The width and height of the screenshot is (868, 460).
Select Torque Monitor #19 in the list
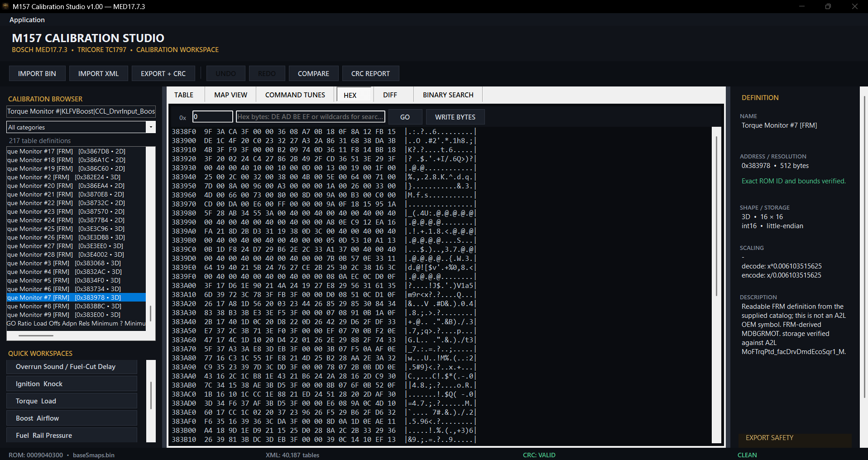(76, 168)
